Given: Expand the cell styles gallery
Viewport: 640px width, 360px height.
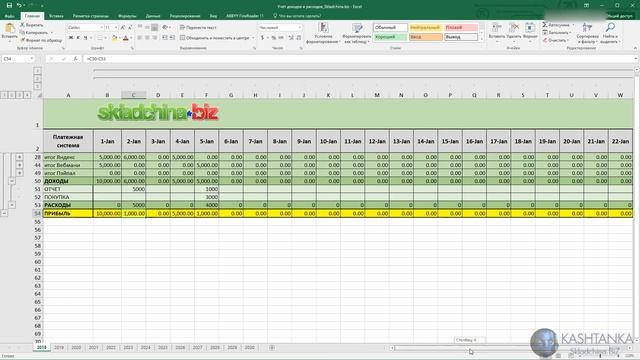Looking at the screenshot, I should click(482, 39).
